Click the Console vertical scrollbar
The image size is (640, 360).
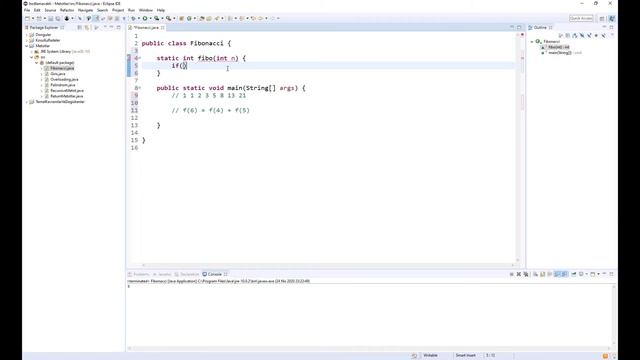coord(614,315)
